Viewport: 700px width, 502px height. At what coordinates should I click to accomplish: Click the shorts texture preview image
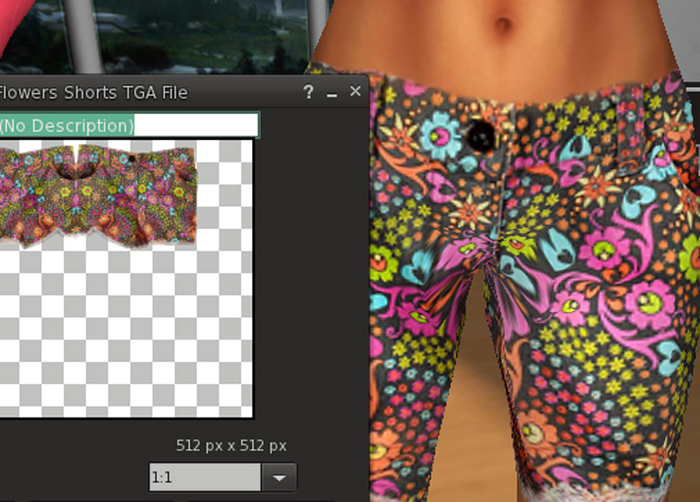click(x=126, y=279)
